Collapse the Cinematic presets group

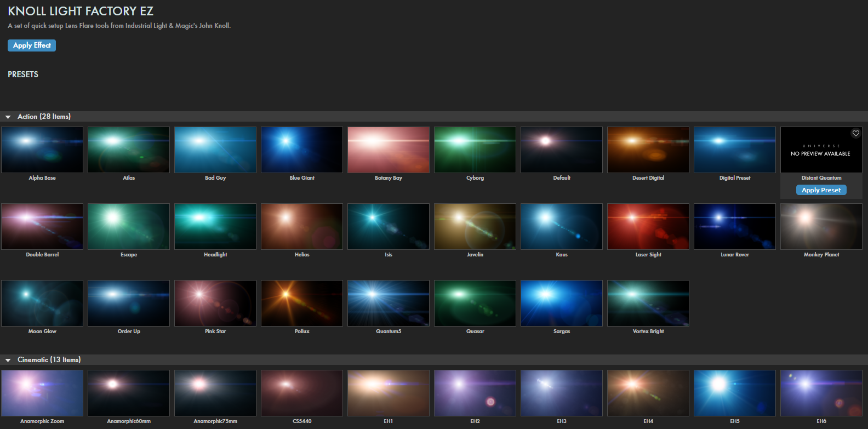[x=8, y=360]
